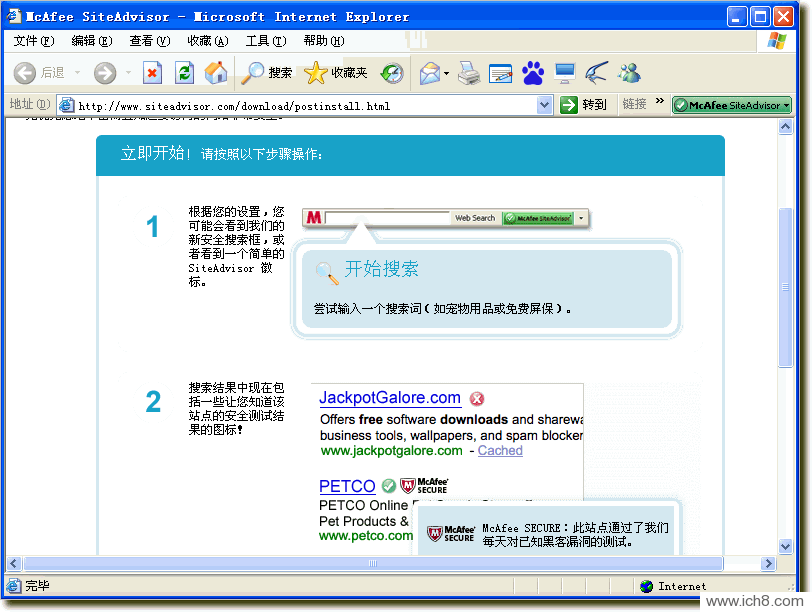Viewport: 812px width, 612px height.
Task: Expand the address bar URL dropdown
Action: [544, 105]
